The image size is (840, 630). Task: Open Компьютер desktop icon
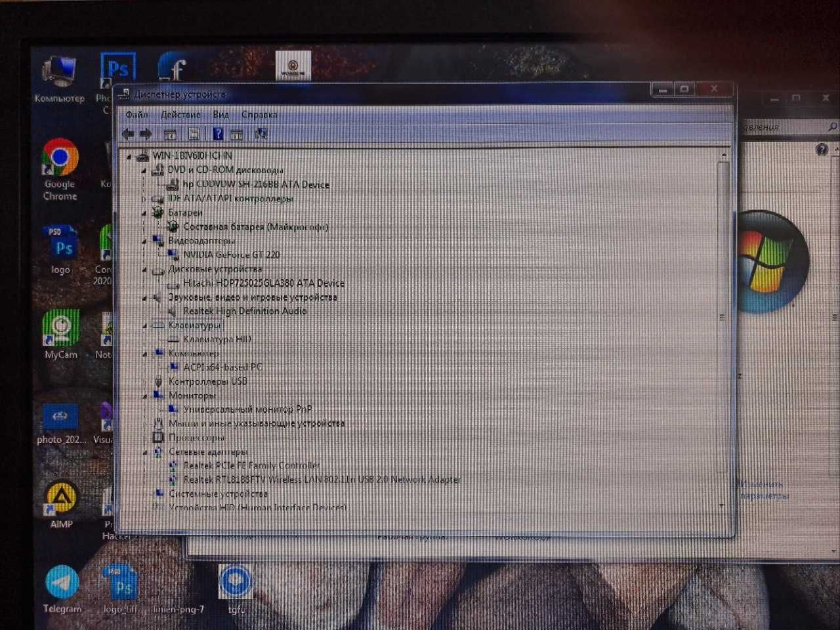[59, 80]
